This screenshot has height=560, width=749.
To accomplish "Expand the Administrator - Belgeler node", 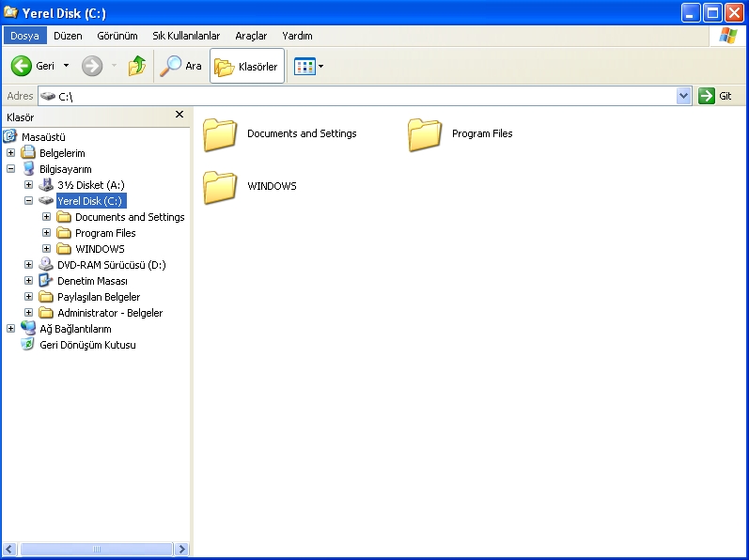I will (x=28, y=312).
